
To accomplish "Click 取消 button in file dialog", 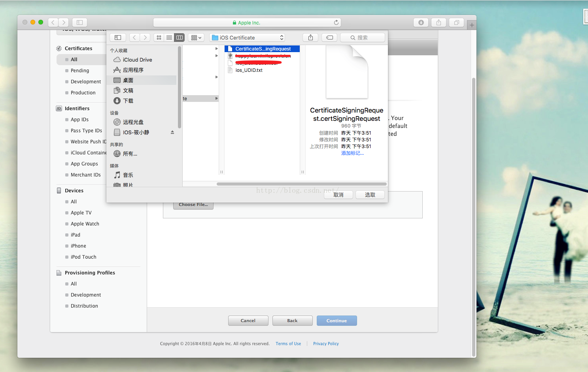I will (338, 195).
